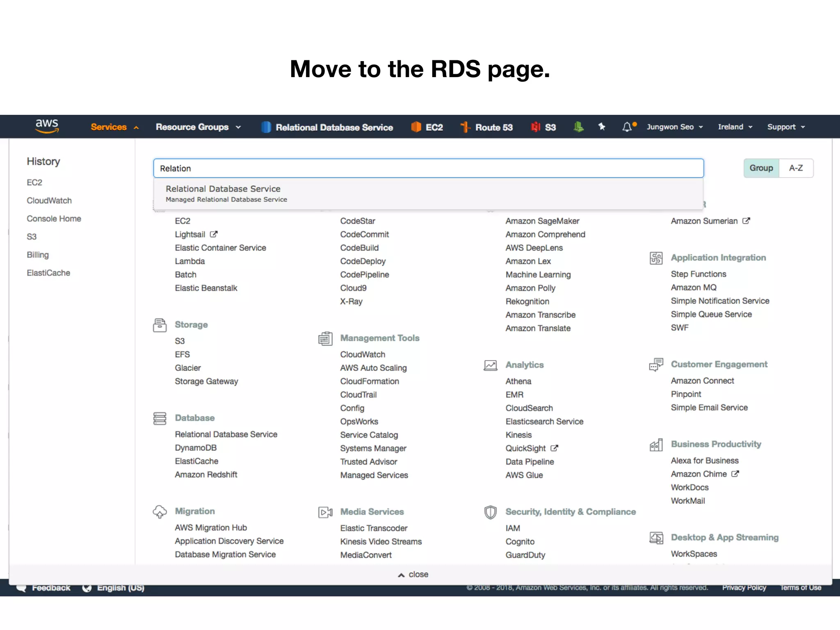Image resolution: width=840 pixels, height=630 pixels.
Task: Open the IAM service link
Action: click(513, 528)
